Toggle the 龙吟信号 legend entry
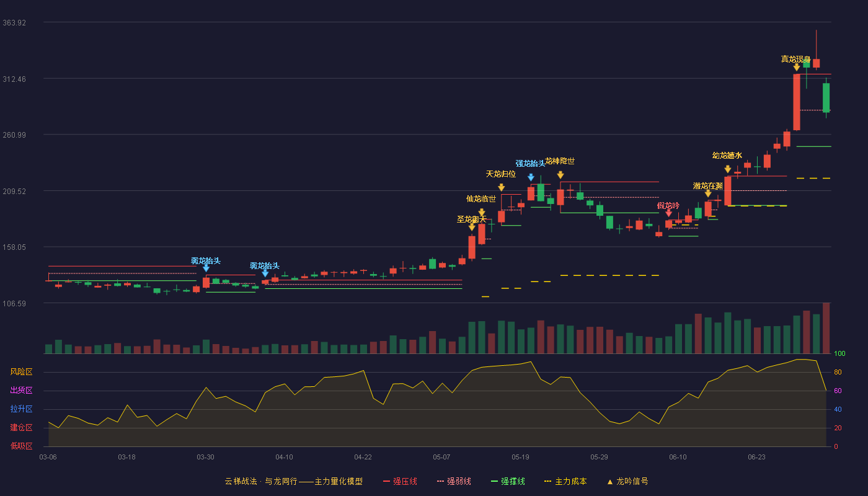 (x=627, y=481)
